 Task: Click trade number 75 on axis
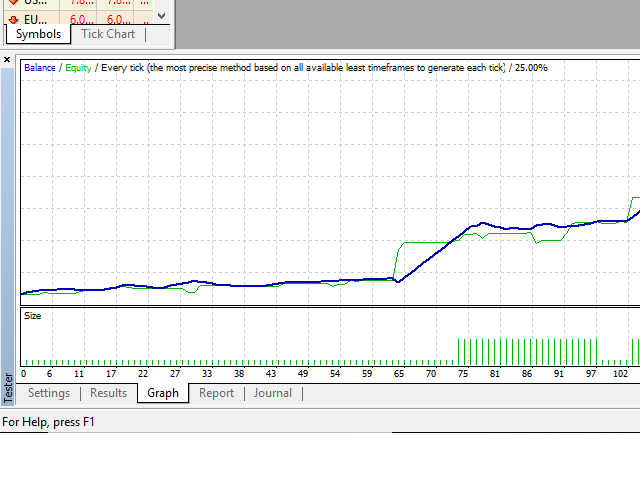click(463, 373)
